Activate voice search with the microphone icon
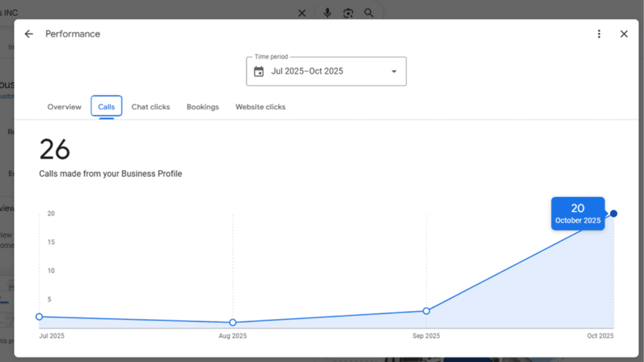This screenshot has height=362, width=644. pyautogui.click(x=327, y=13)
